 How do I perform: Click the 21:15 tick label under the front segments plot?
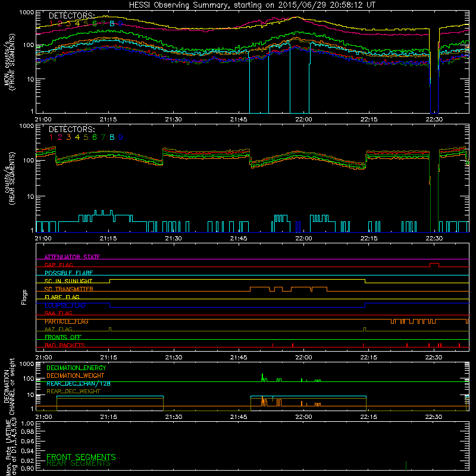coord(108,120)
